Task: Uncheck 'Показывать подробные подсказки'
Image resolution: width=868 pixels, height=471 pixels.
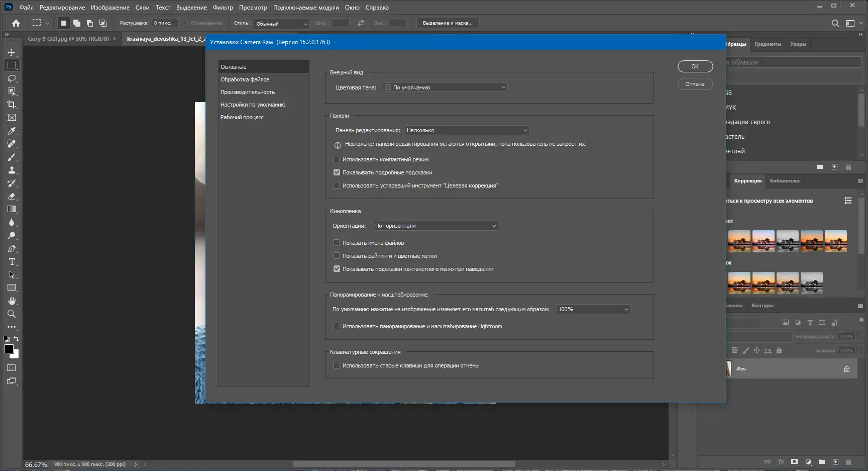Action: pyautogui.click(x=337, y=172)
